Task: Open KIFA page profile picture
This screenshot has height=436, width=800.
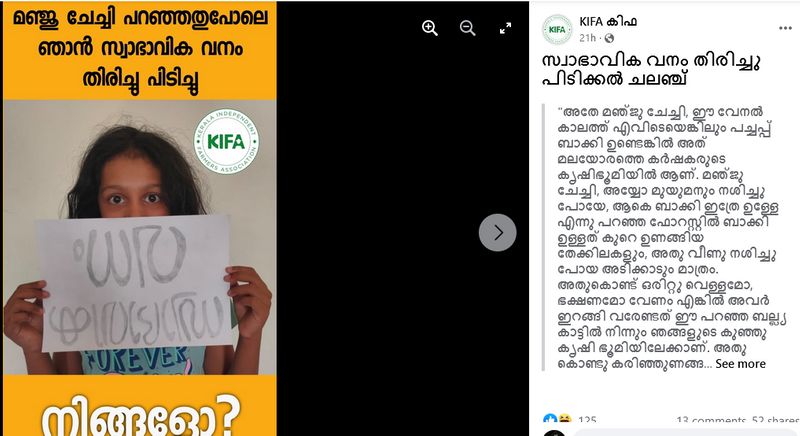Action: [557, 30]
